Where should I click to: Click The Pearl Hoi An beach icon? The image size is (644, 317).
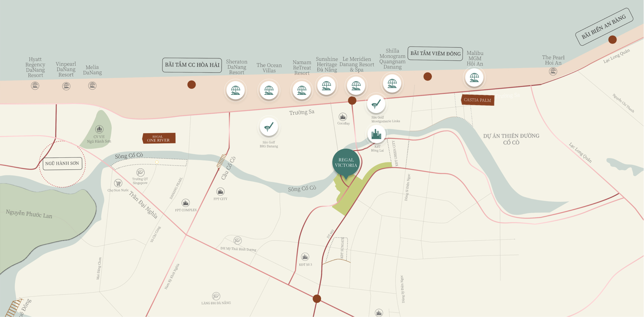click(553, 71)
